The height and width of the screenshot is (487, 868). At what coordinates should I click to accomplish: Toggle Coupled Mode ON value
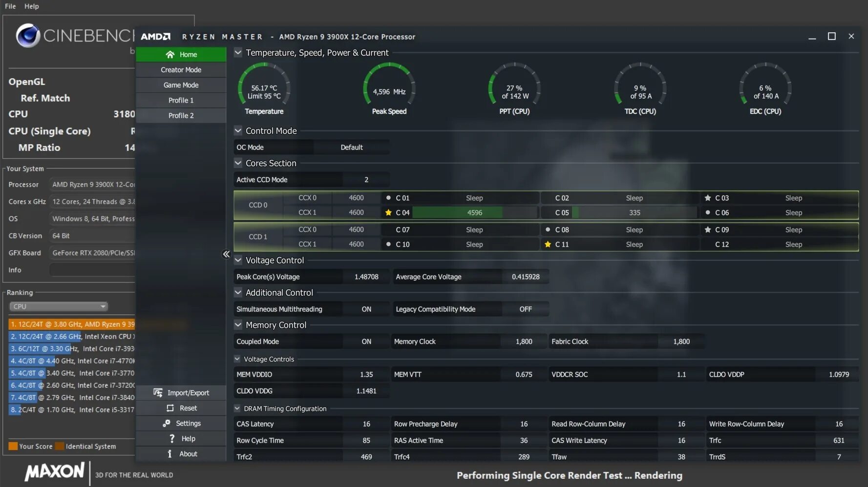(366, 341)
